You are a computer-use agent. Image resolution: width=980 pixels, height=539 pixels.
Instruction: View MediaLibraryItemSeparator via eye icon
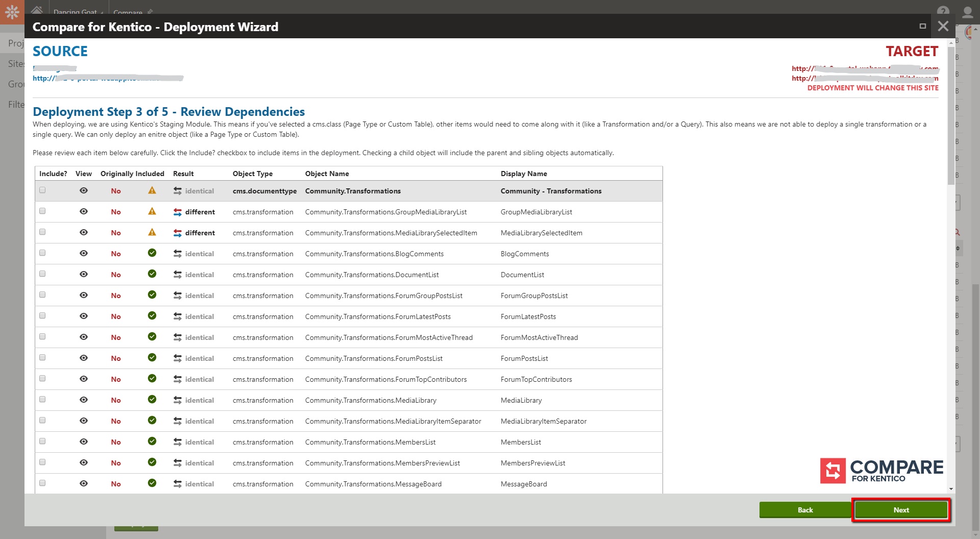84,421
